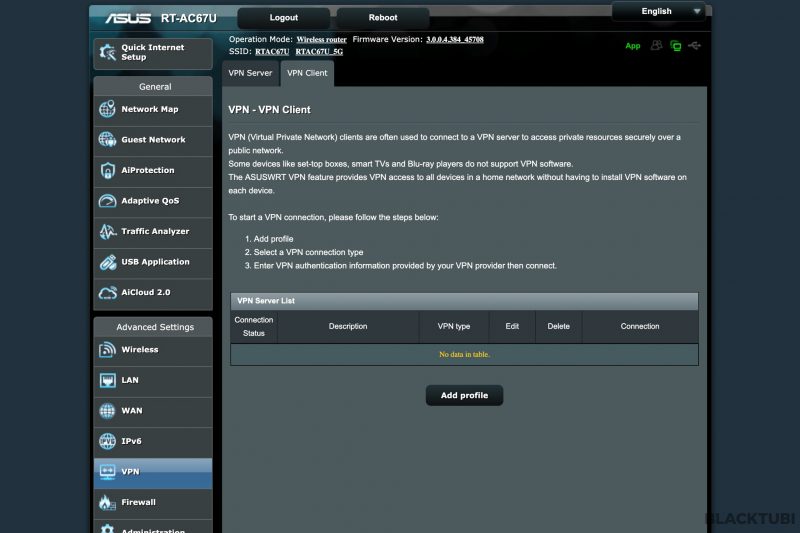Click the Traffic Analyzer waveform icon
Image resolution: width=800 pixels, height=533 pixels.
(108, 231)
